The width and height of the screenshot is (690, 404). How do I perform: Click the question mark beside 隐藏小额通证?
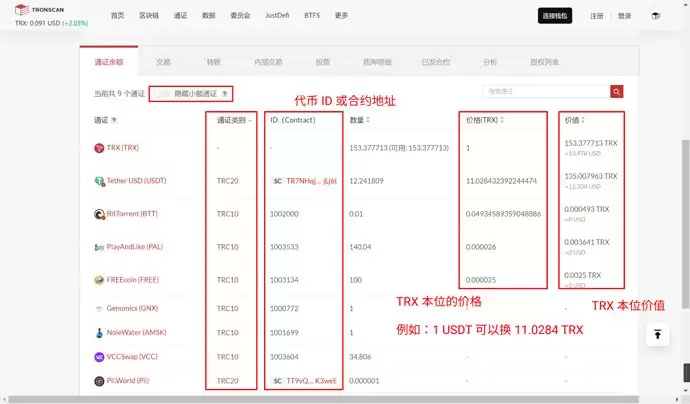[224, 94]
